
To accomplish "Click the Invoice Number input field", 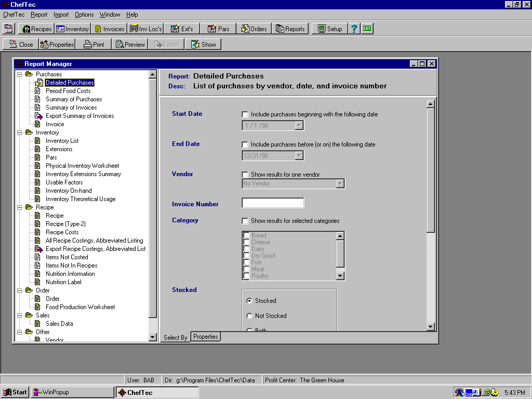I will tap(273, 203).
